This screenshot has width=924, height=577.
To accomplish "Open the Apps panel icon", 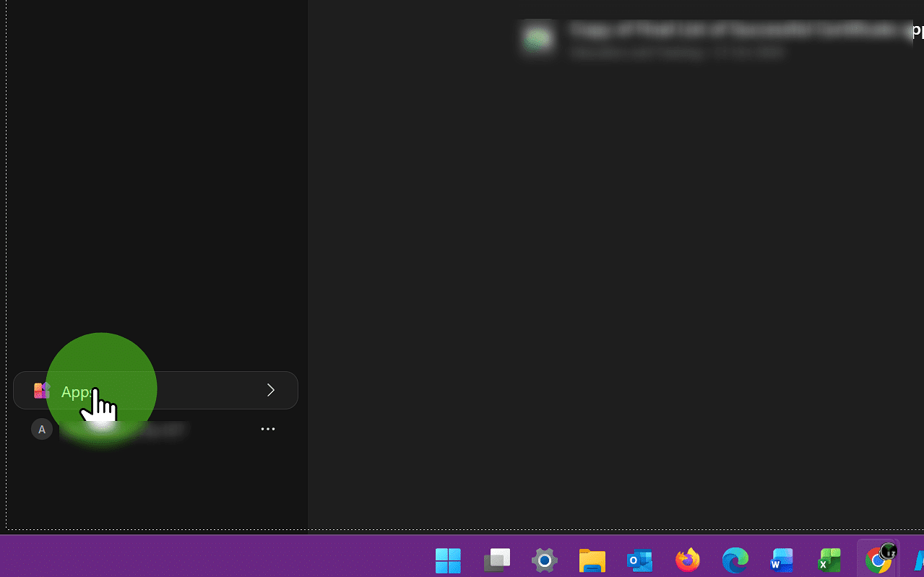I will pos(41,390).
